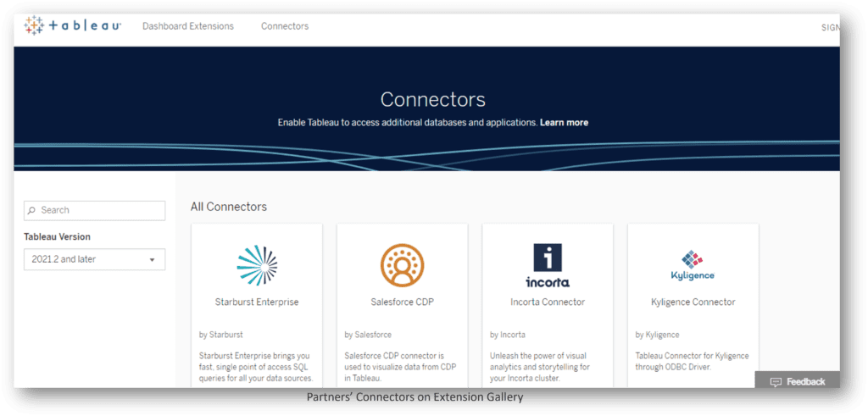
Task: Expand the Tableau Version dropdown
Action: click(x=95, y=259)
